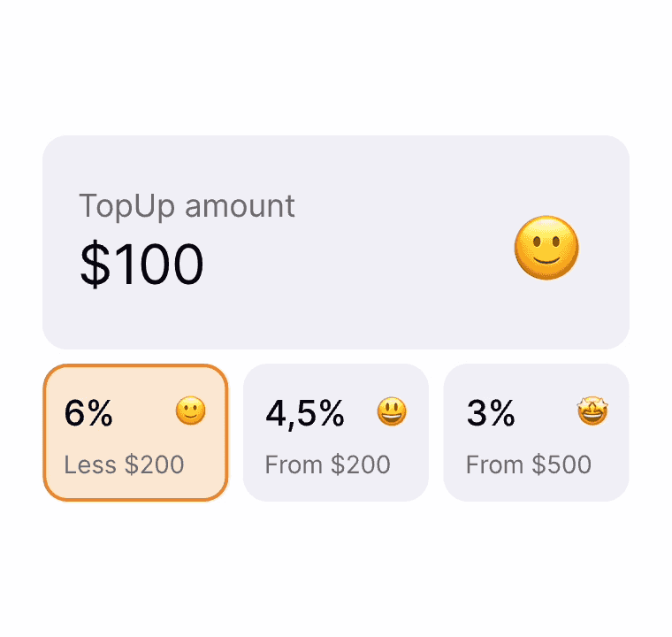Click the percent sign after the 3
The width and height of the screenshot is (672, 637).
pyautogui.click(x=502, y=413)
